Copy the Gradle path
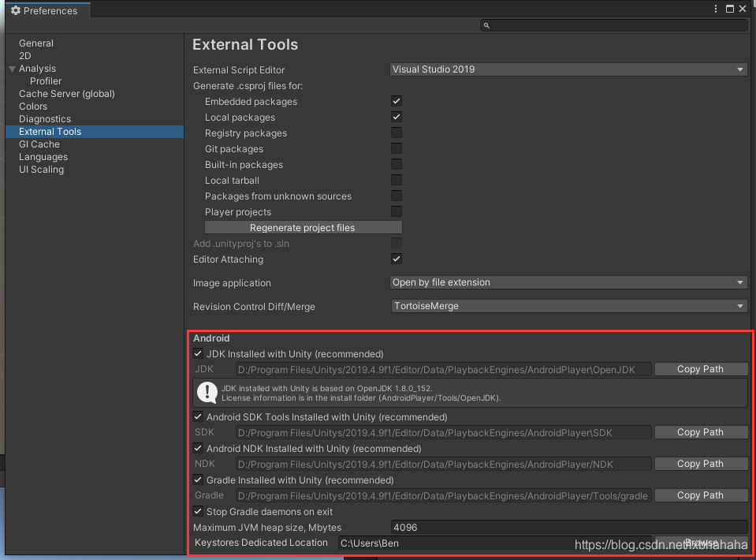 (701, 495)
